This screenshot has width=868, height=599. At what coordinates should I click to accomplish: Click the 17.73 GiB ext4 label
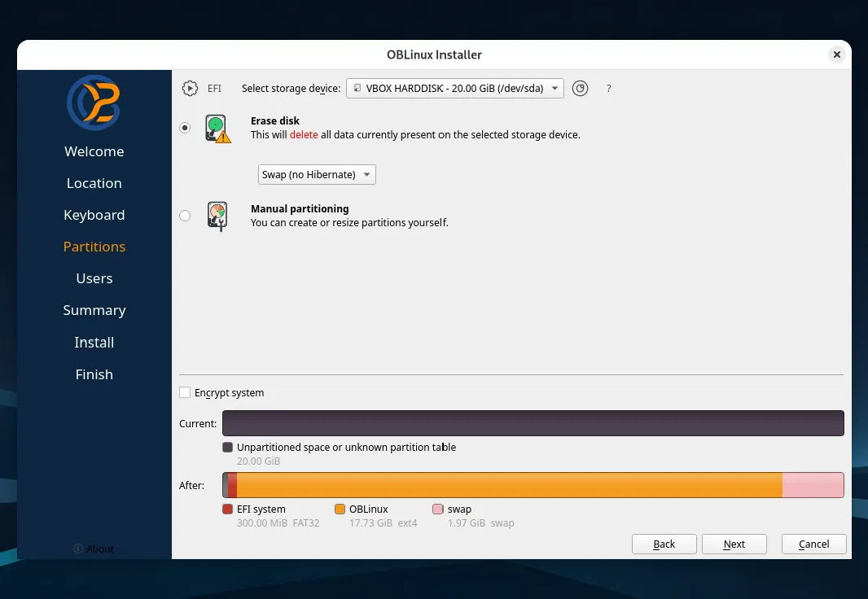[x=383, y=523]
